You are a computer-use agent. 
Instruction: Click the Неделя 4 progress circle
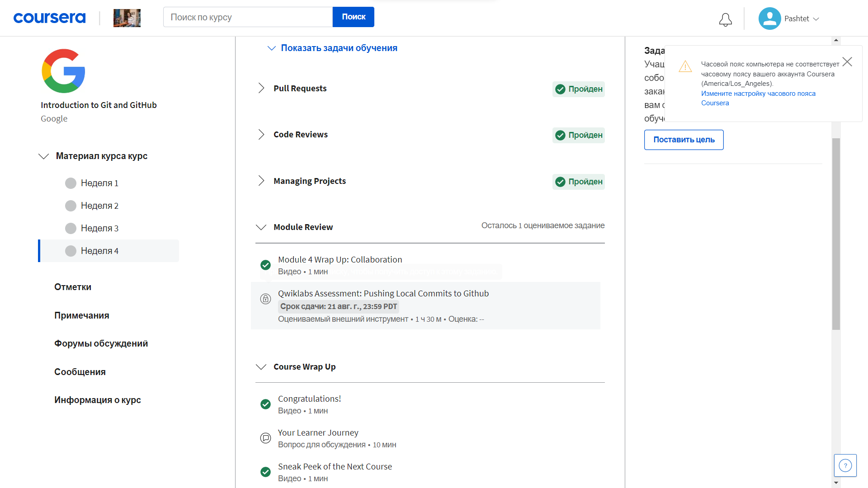pyautogui.click(x=71, y=251)
